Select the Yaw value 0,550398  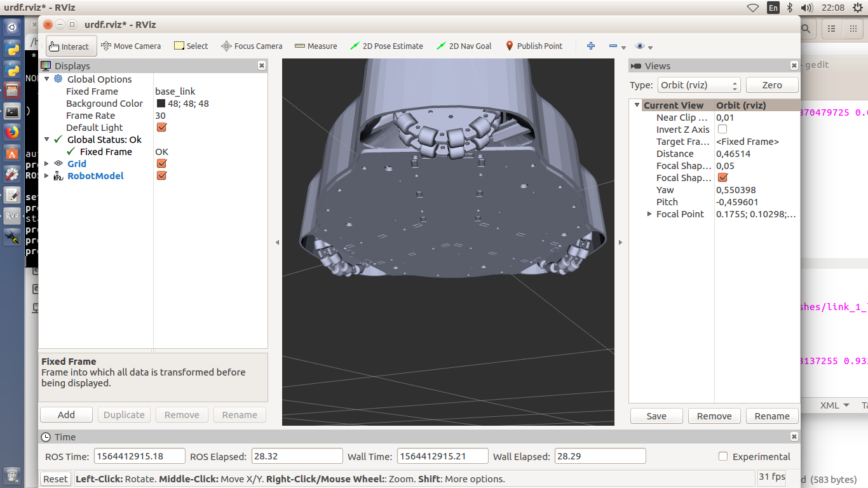pyautogui.click(x=736, y=189)
